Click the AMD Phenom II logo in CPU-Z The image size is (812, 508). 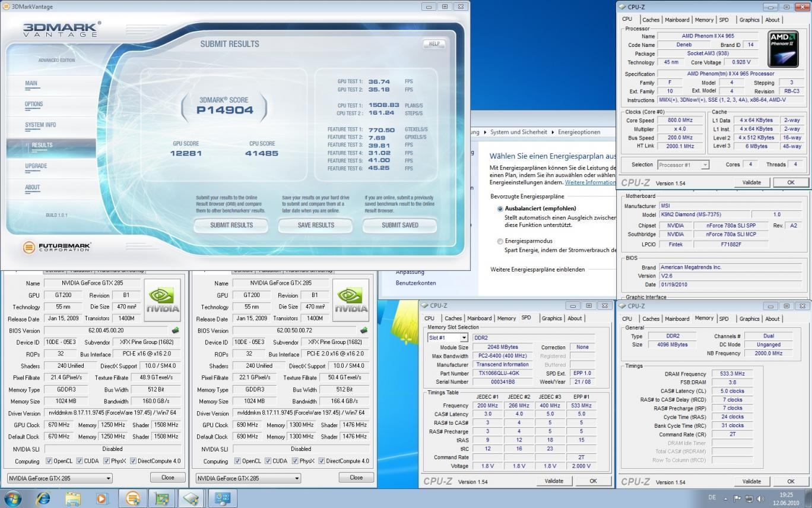(x=783, y=49)
